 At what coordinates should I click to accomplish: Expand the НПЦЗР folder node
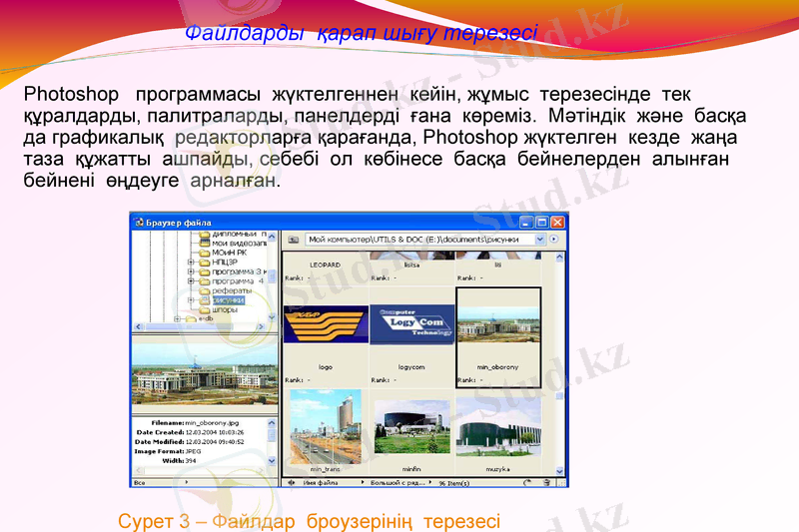tap(191, 263)
